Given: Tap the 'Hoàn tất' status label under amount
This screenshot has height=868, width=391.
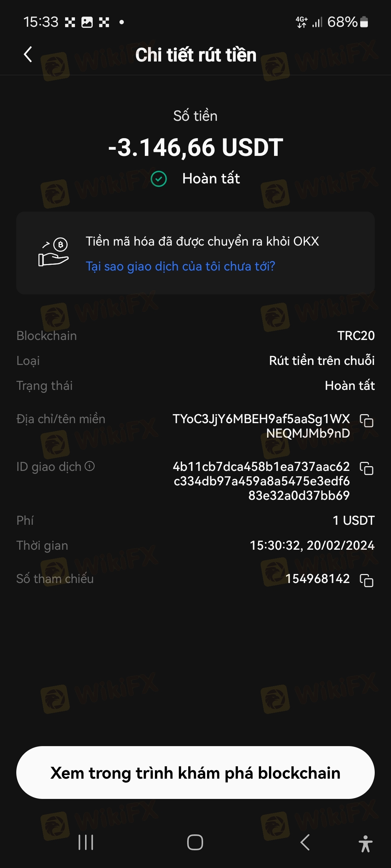Looking at the screenshot, I should tap(211, 179).
